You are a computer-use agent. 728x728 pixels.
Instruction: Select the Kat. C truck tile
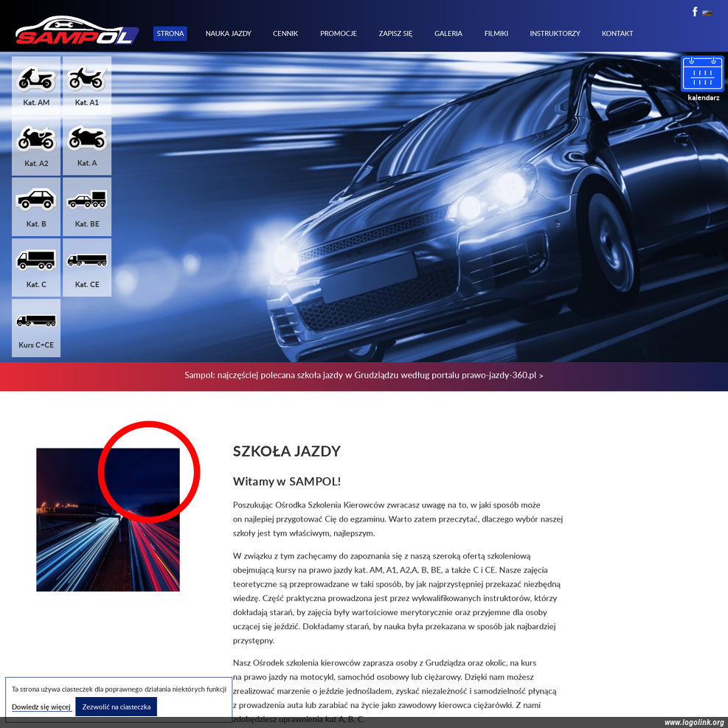click(36, 268)
